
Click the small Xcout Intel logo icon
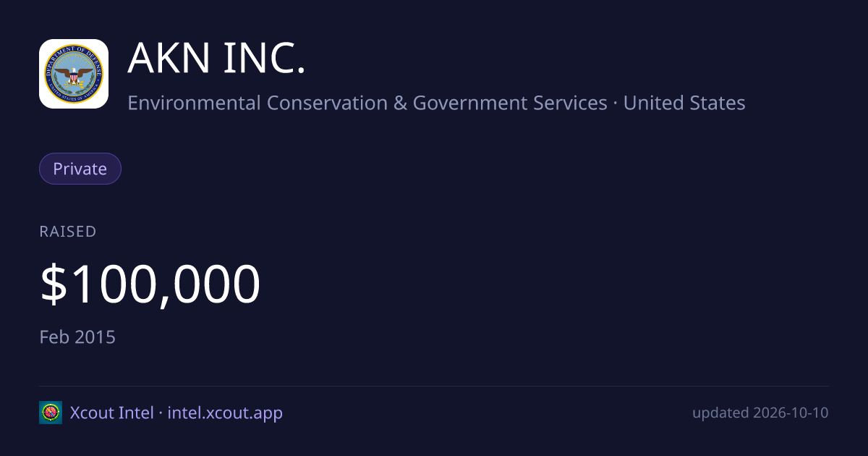(x=51, y=413)
